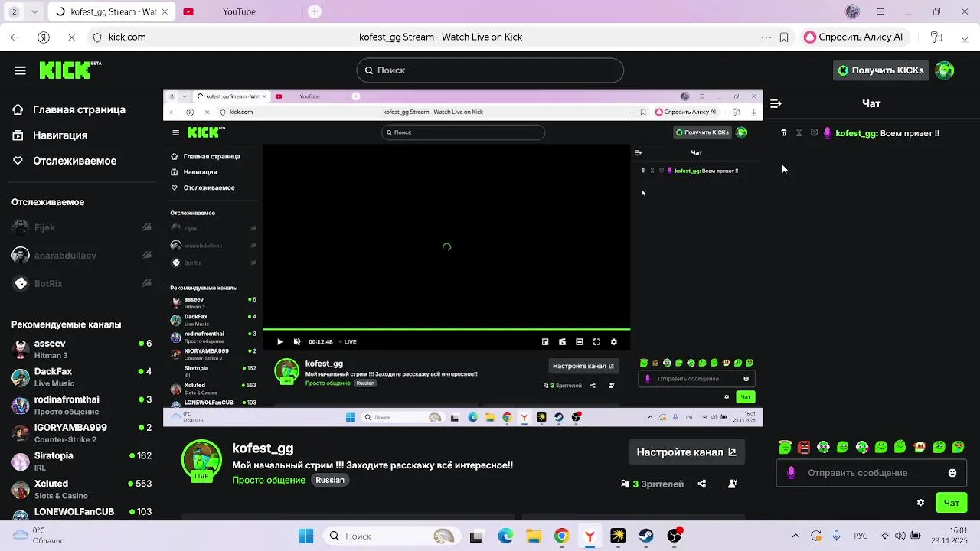Open recommended channel asseev
This screenshot has height=551, width=980.
[x=81, y=349]
